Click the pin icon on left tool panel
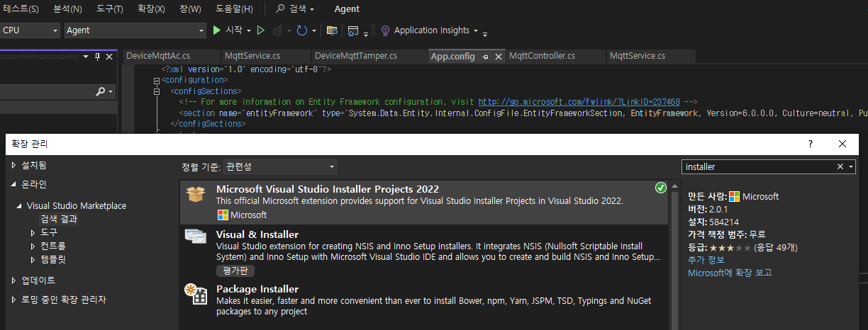 click(x=97, y=57)
